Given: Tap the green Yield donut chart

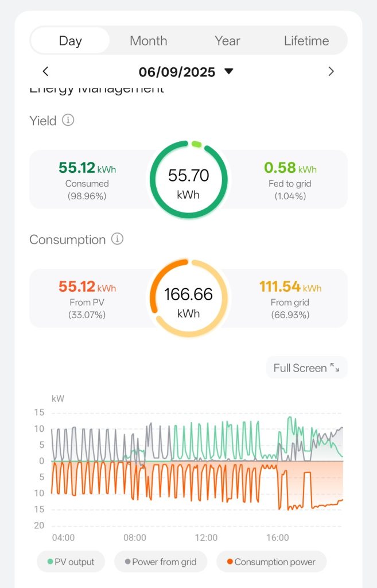Looking at the screenshot, I should 188,180.
